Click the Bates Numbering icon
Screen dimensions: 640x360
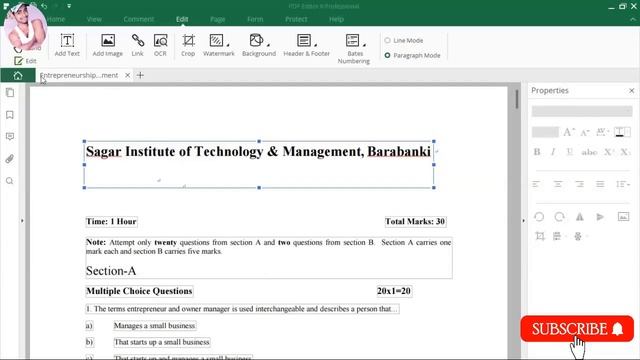pos(352,40)
